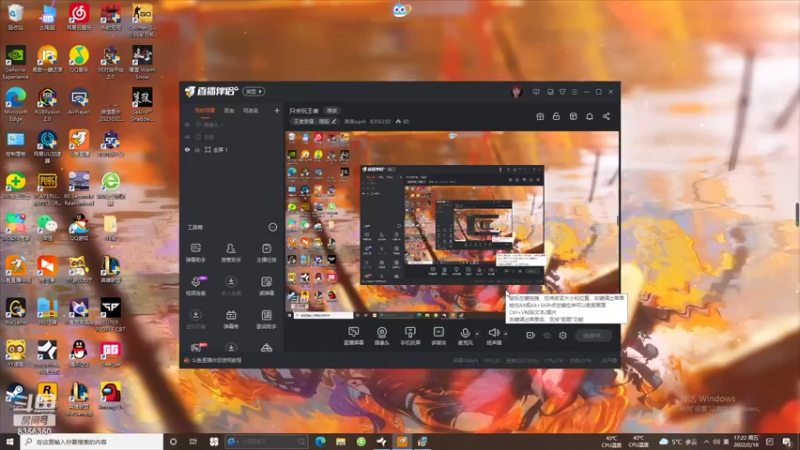Click the gift box icon in room header
This screenshot has height=450, width=800.
click(540, 116)
